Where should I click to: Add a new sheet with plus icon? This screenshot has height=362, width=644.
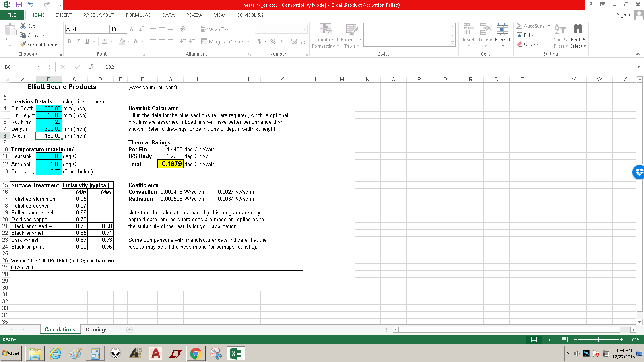click(130, 330)
